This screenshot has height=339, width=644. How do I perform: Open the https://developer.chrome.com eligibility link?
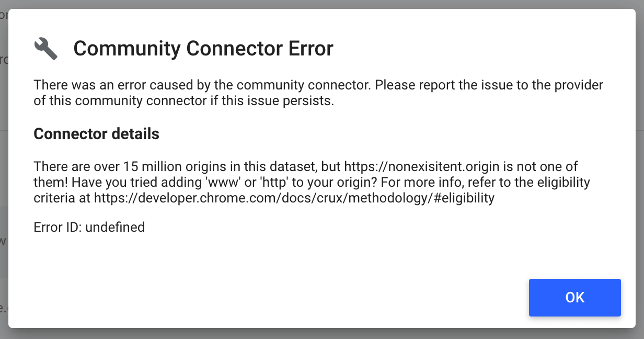[293, 198]
